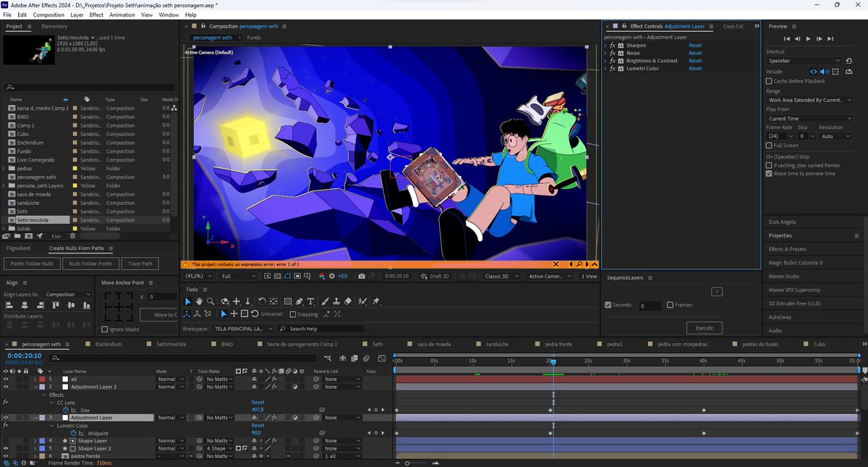Toggle the transparency grid icon
868x467 pixels.
[x=277, y=276]
